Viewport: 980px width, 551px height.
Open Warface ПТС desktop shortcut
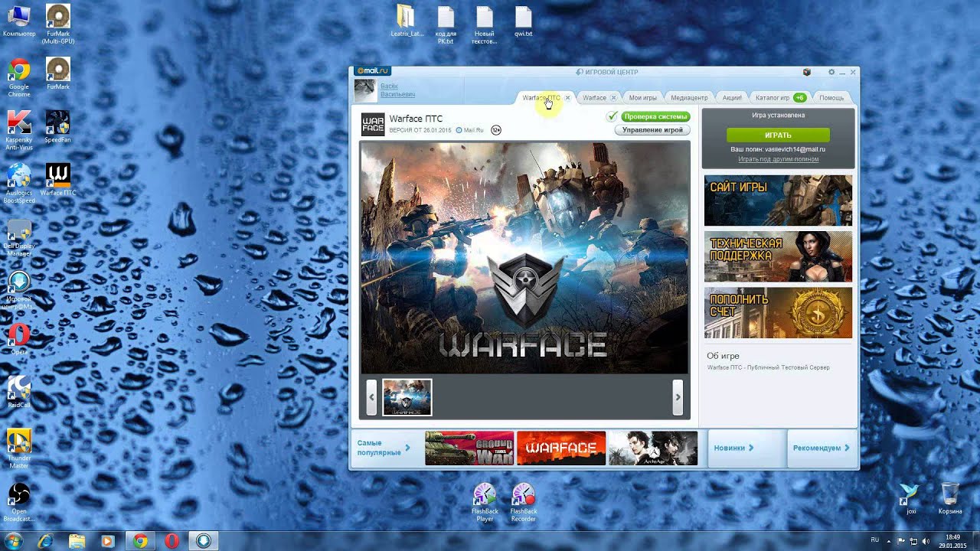point(58,180)
